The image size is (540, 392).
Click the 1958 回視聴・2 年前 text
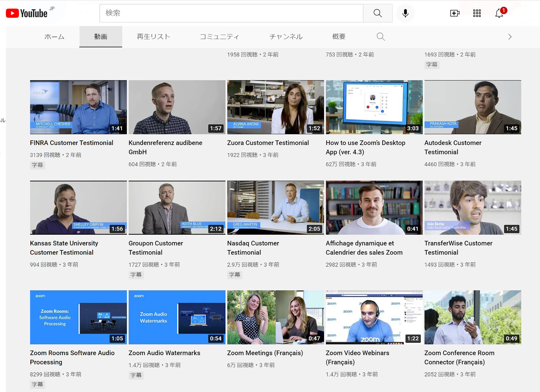[x=253, y=54]
